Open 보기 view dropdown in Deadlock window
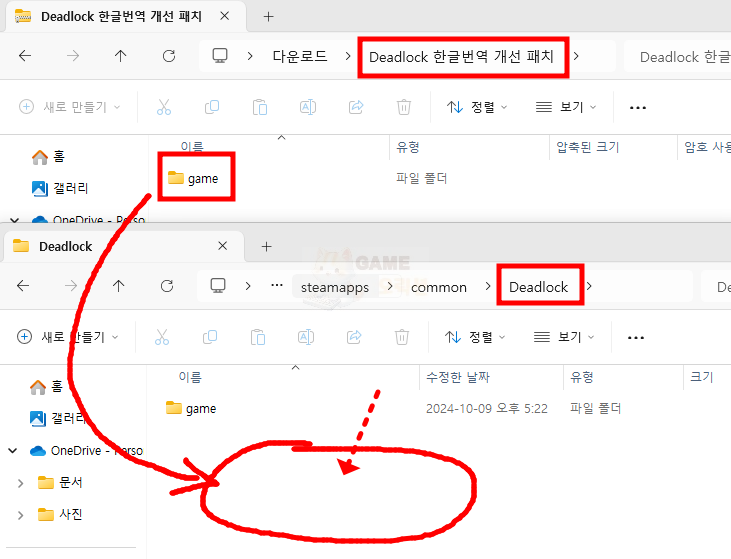 pos(564,337)
